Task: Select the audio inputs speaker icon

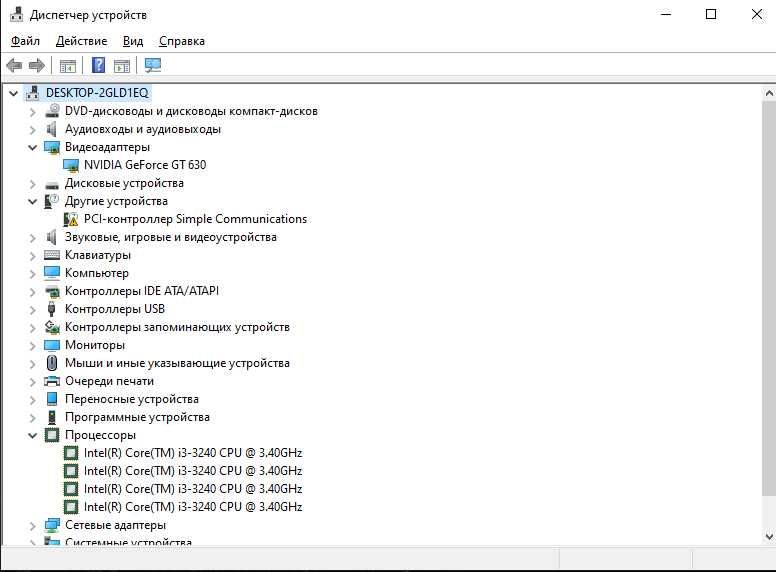Action: 51,129
